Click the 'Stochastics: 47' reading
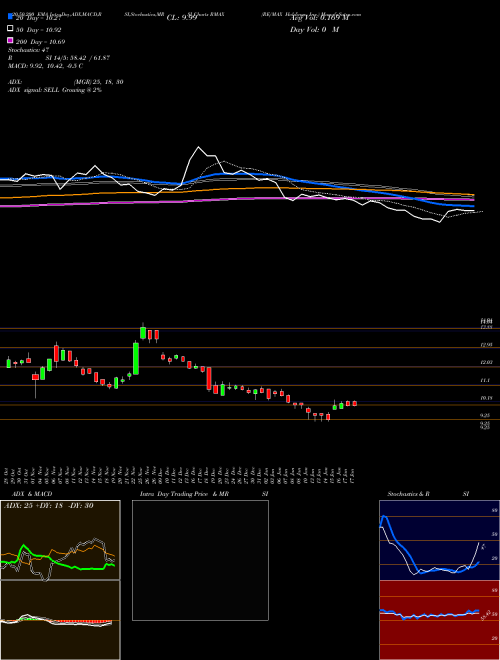This screenshot has width=500, height=660. [29, 50]
